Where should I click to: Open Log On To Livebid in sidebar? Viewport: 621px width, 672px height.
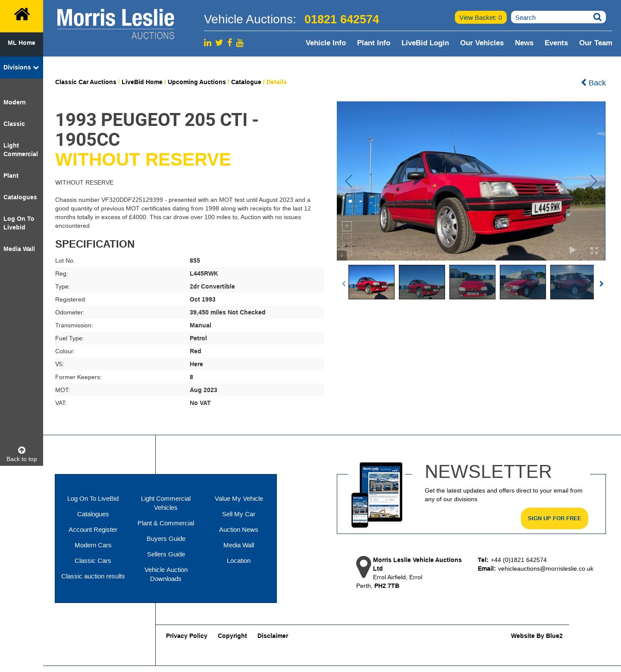coord(19,223)
